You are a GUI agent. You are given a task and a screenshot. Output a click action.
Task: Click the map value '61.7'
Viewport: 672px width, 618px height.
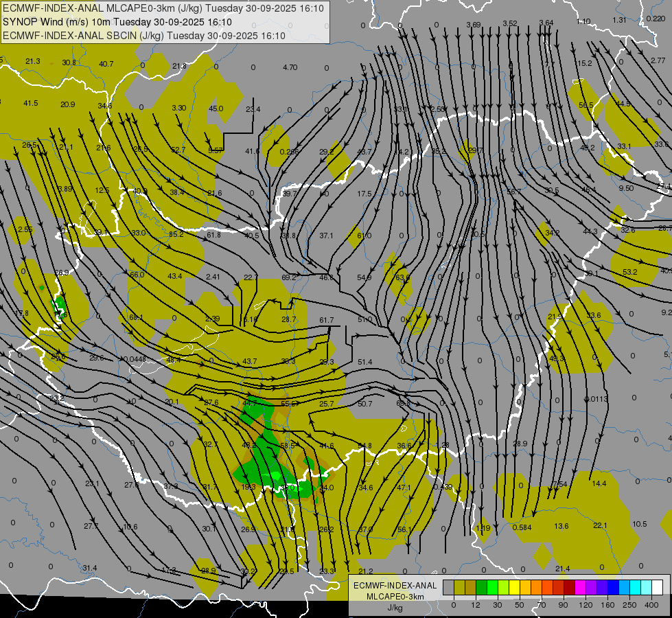click(x=326, y=320)
